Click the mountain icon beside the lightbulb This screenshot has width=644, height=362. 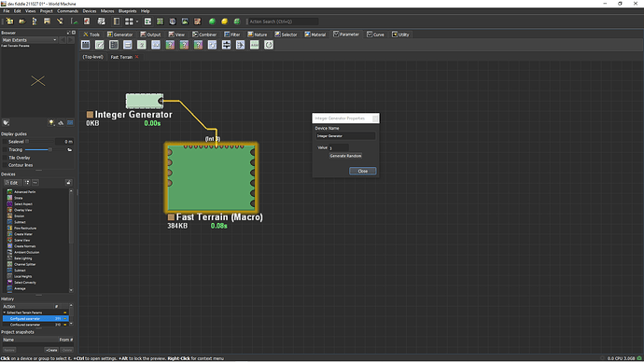pos(61,123)
